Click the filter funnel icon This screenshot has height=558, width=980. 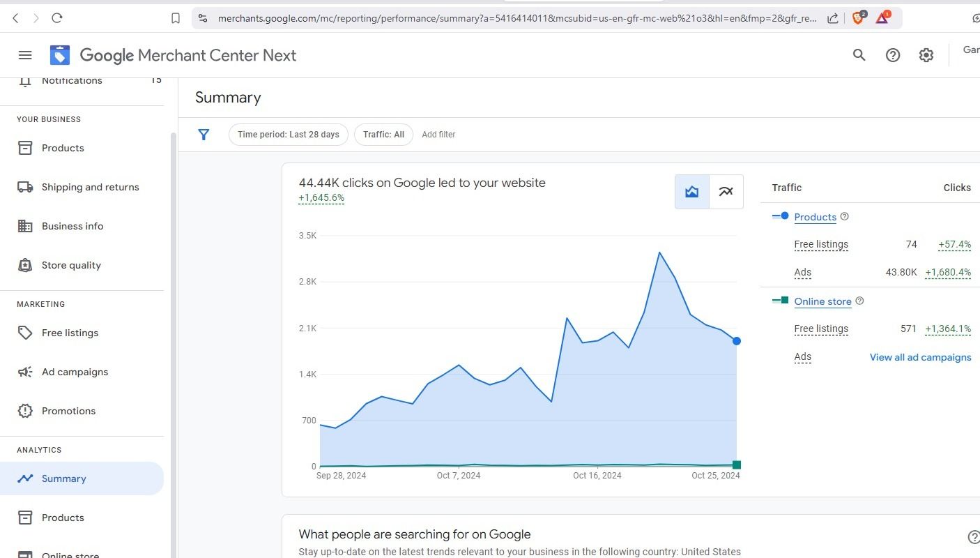[204, 135]
